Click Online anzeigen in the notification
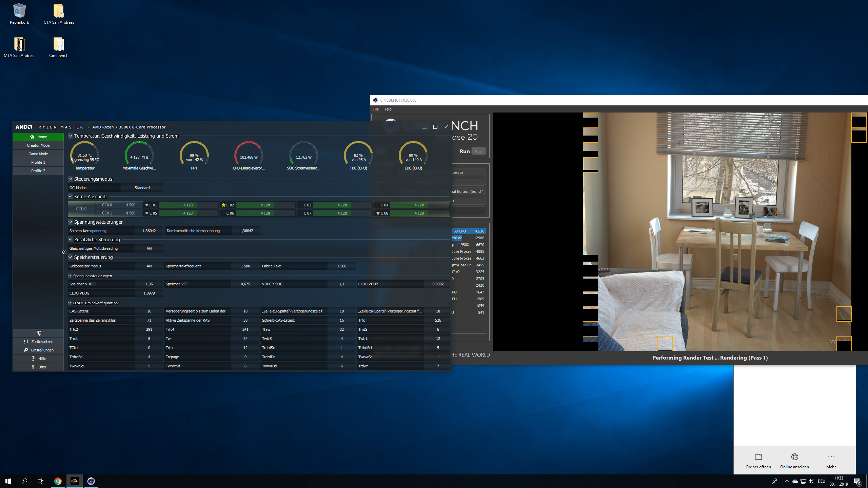This screenshot has height=488, width=868. (x=794, y=461)
